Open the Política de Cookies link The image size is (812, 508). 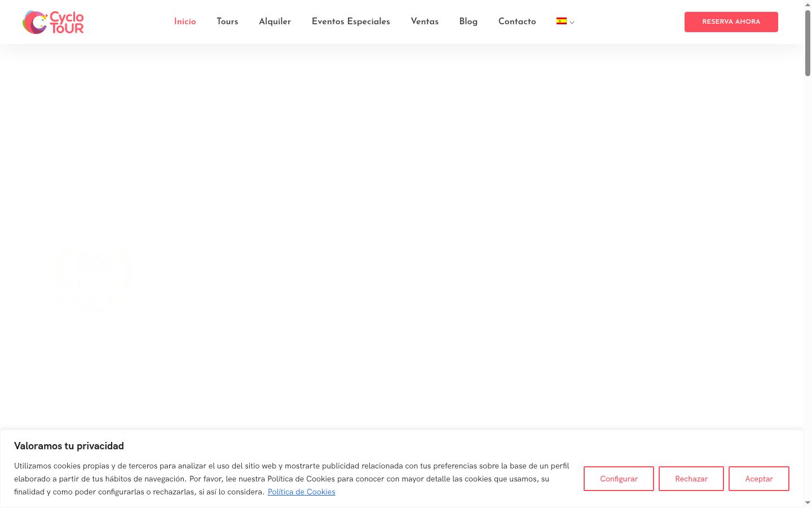pyautogui.click(x=302, y=492)
